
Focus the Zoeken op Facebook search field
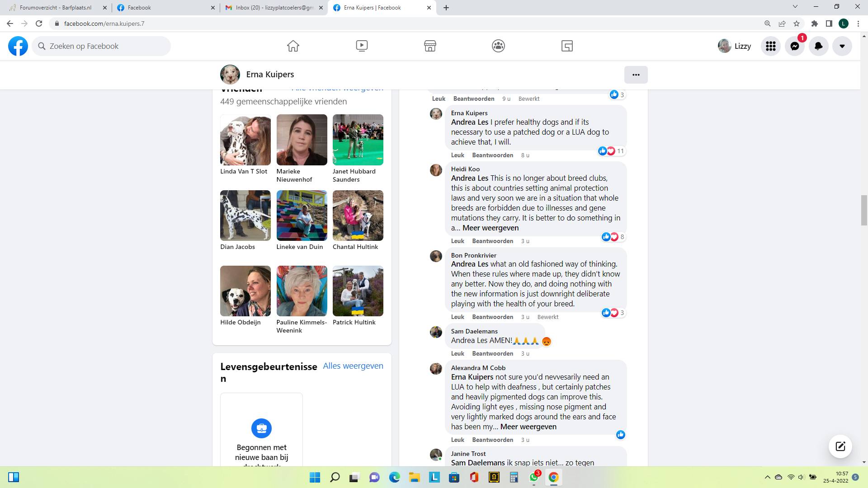point(101,46)
